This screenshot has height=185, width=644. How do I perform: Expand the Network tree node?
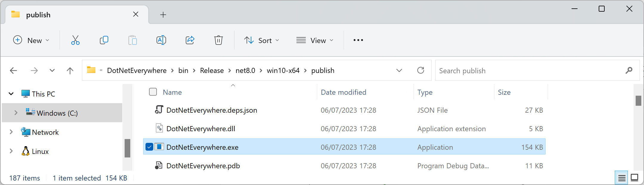point(11,132)
